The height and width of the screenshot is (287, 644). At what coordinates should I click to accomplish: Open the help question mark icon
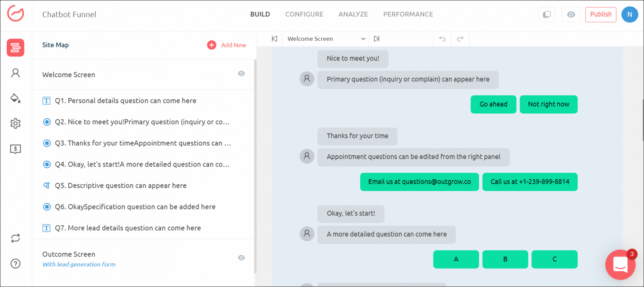pyautogui.click(x=16, y=264)
